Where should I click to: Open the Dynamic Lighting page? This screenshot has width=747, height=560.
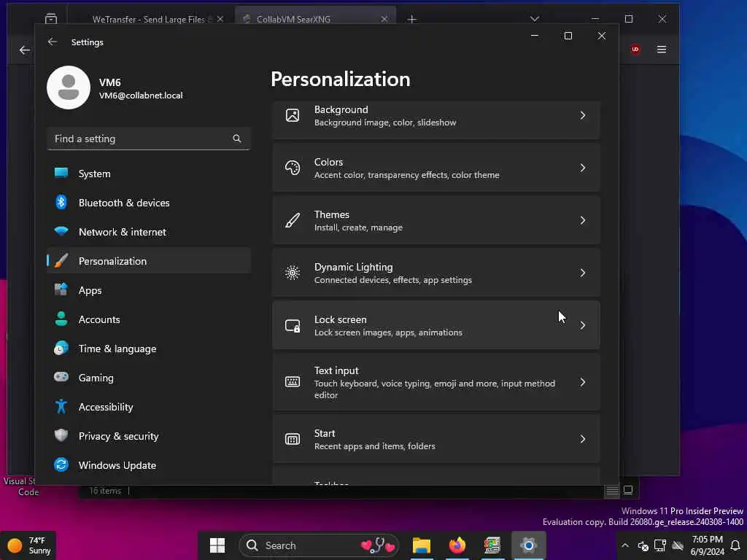pos(436,273)
